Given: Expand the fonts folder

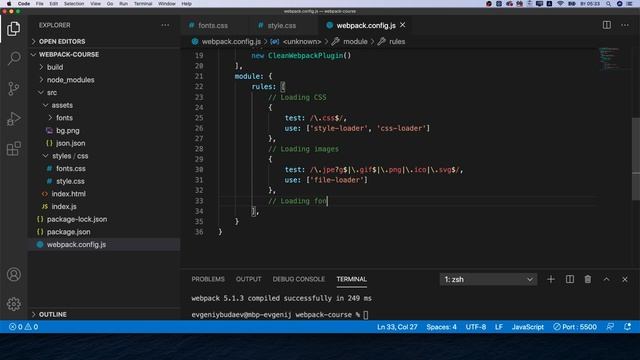Looking at the screenshot, I should pos(64,118).
